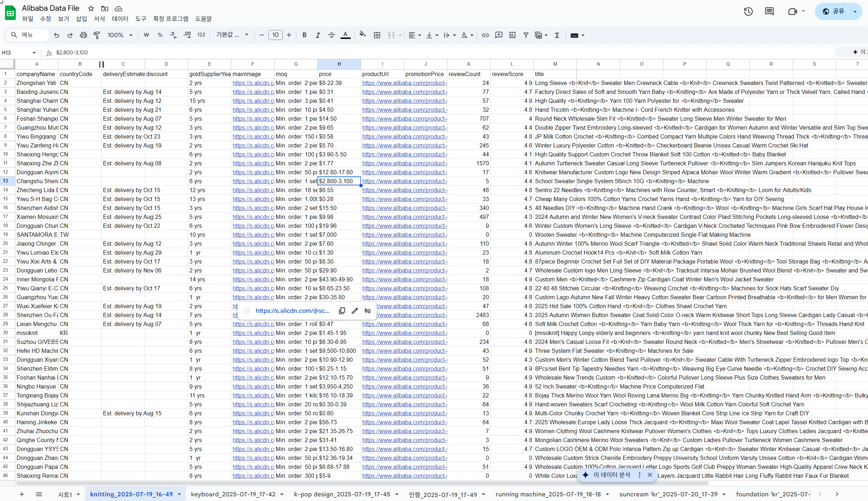This screenshot has width=868, height=501.
Task: Open the font family dropdown
Action: pos(232,35)
